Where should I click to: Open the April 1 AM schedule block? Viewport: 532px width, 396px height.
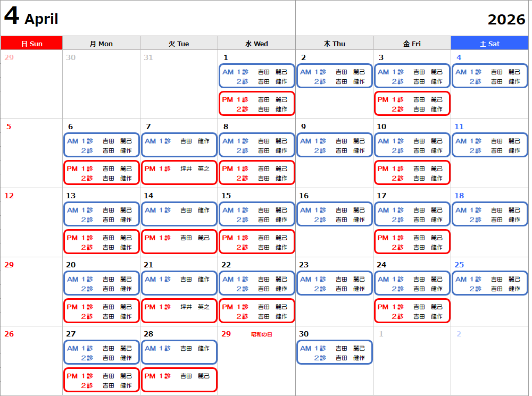point(256,76)
